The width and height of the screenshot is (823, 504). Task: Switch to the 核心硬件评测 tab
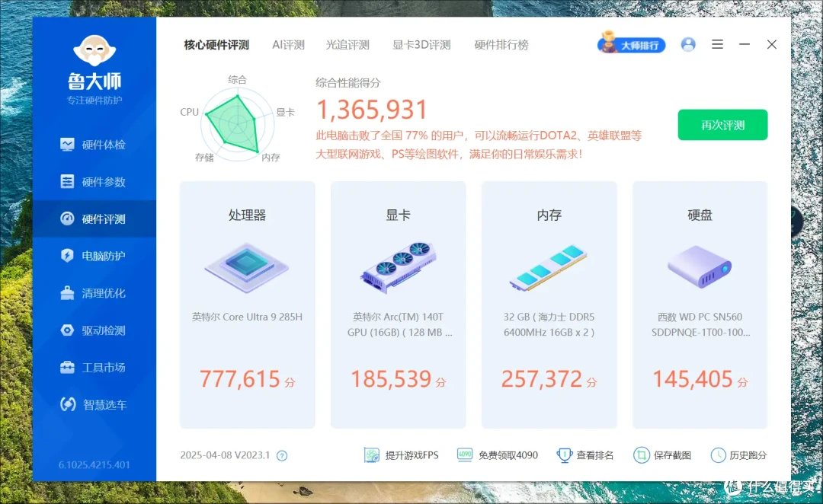tap(216, 45)
